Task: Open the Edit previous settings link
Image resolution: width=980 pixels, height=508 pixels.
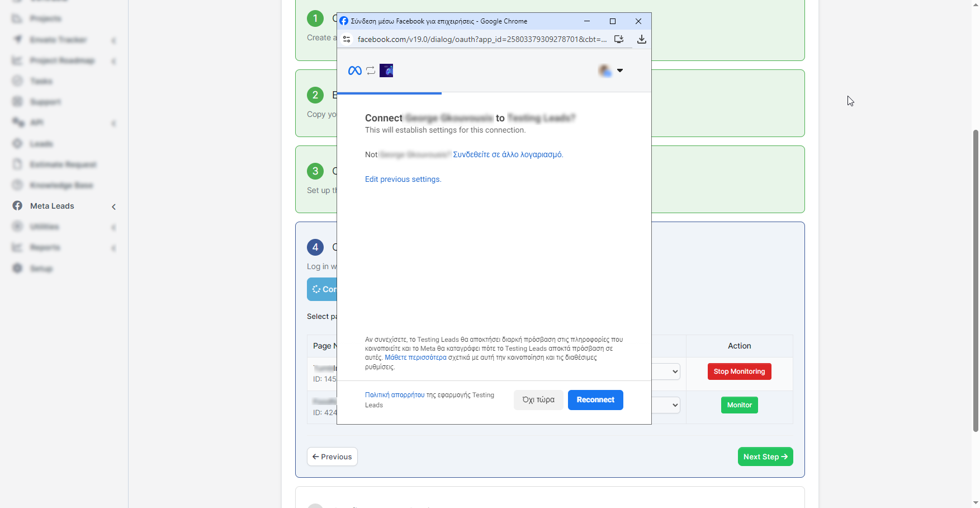Action: (403, 179)
